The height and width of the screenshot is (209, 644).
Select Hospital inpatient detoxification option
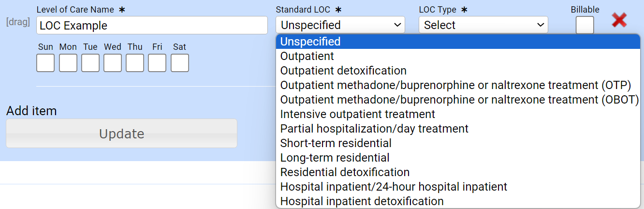(362, 201)
